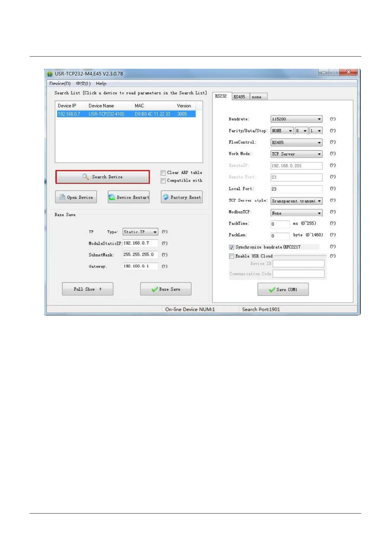
Task: Enable the Clear ARP table checkbox
Action: [163, 173]
